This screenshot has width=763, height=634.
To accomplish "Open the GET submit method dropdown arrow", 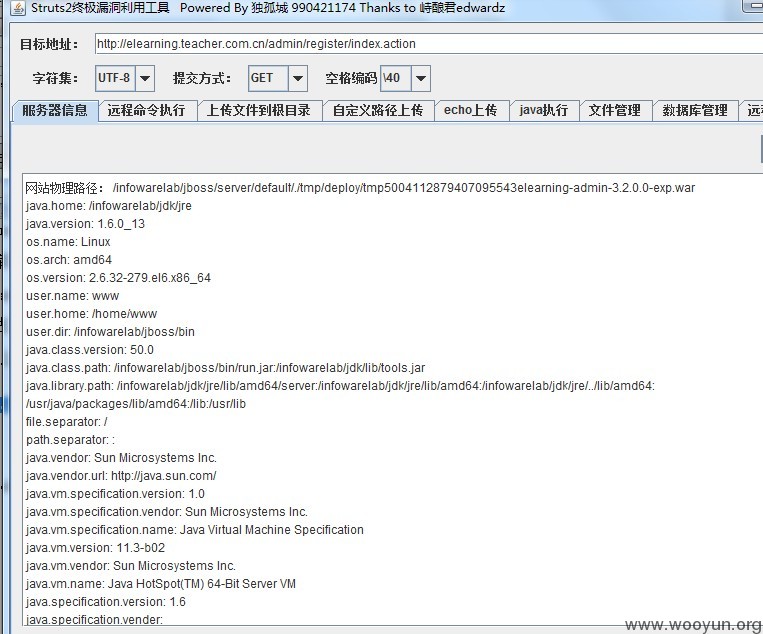I will point(298,78).
